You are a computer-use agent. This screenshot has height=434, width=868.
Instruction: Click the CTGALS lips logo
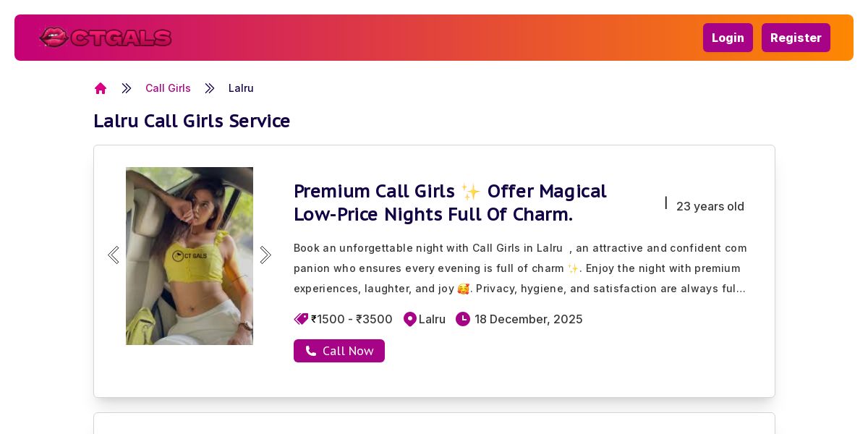(x=106, y=37)
